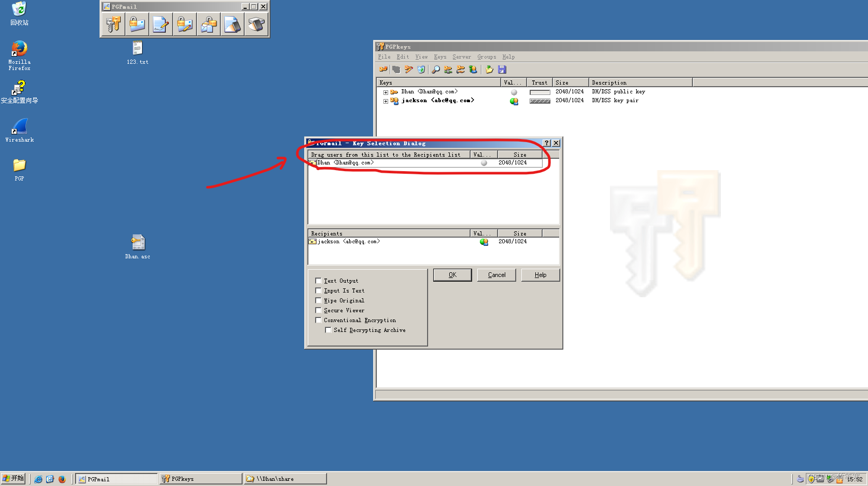Screen dimensions: 868x486
Task: Switch to PGPkeys taskbar button
Action: [201, 479]
